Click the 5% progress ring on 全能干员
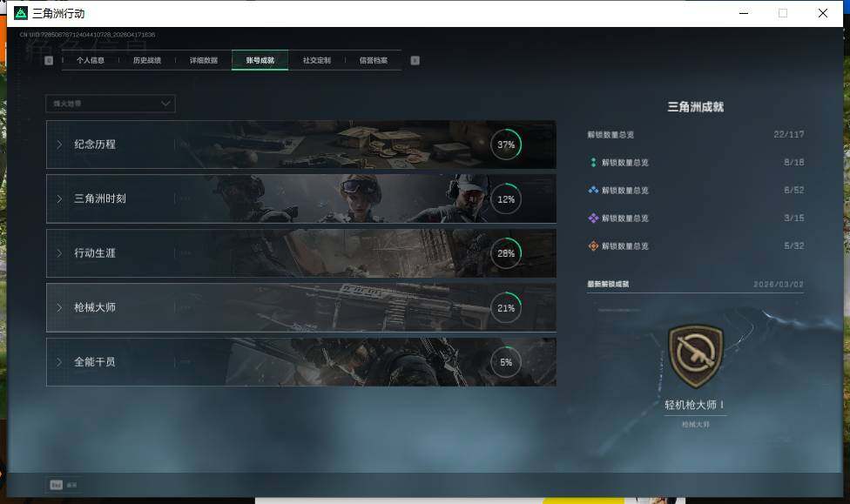 [x=506, y=362]
